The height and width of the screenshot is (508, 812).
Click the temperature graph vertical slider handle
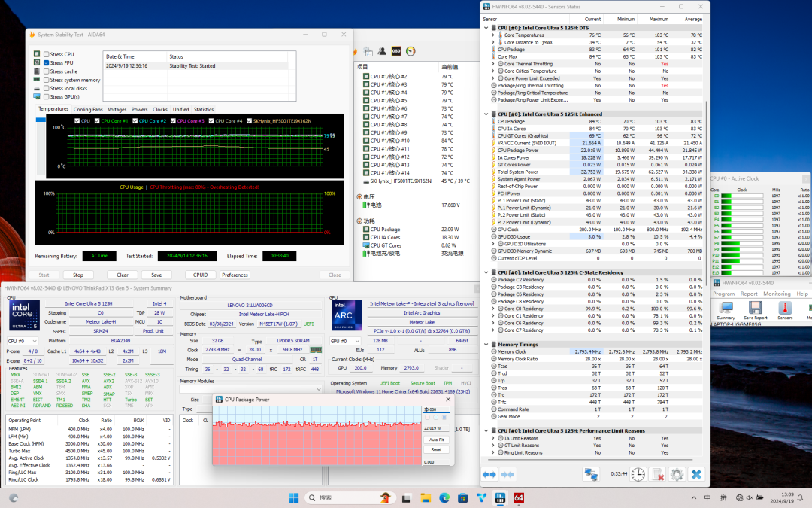pyautogui.click(x=41, y=120)
